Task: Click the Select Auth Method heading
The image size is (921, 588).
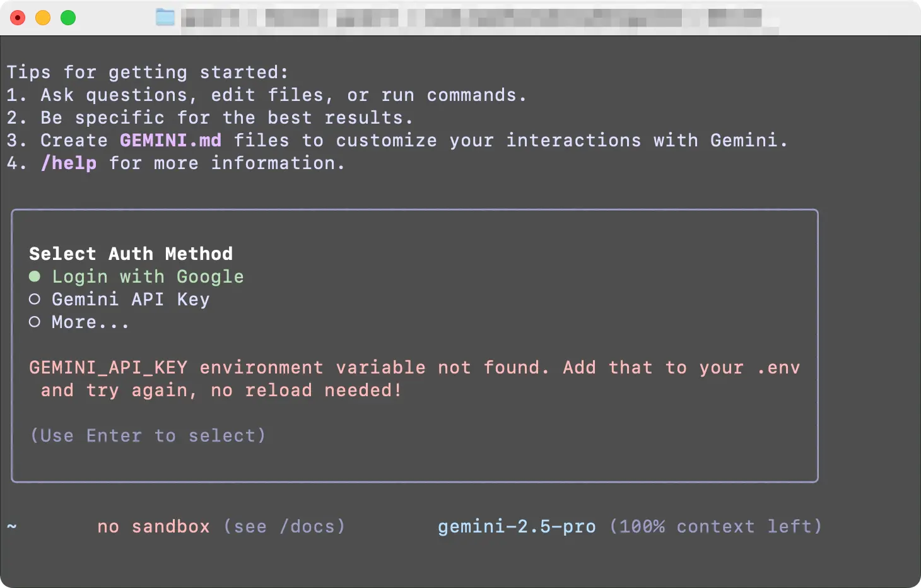Action: click(x=131, y=254)
